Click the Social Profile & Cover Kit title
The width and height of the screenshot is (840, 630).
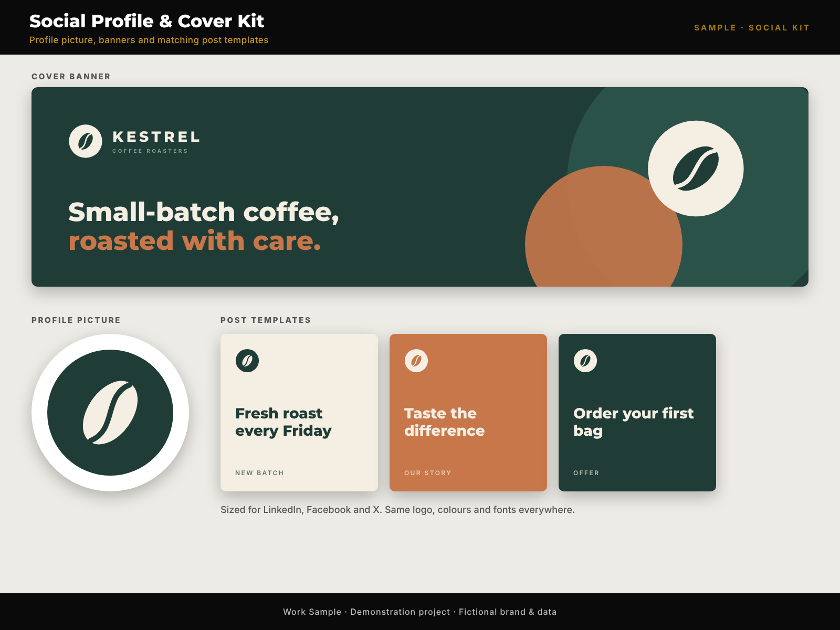click(146, 21)
